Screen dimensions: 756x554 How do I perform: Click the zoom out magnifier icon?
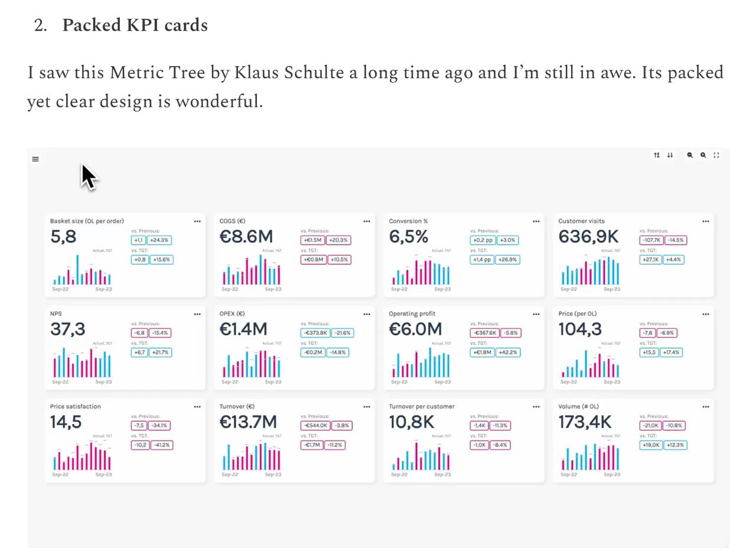pyautogui.click(x=689, y=155)
